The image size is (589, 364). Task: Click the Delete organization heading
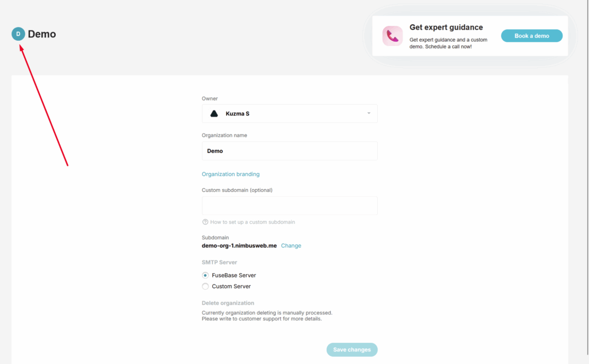pos(228,303)
